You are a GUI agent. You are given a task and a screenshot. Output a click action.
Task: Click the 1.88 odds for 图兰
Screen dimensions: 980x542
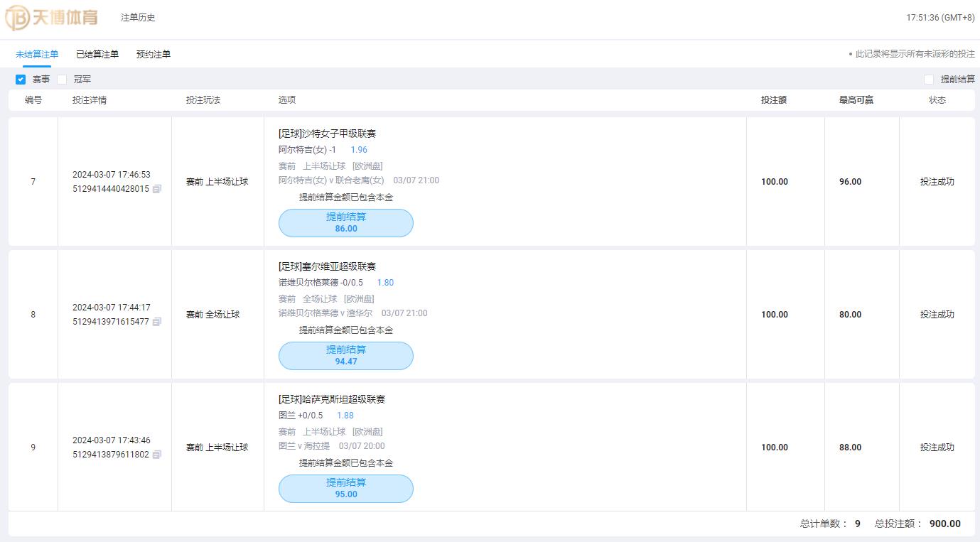click(345, 416)
